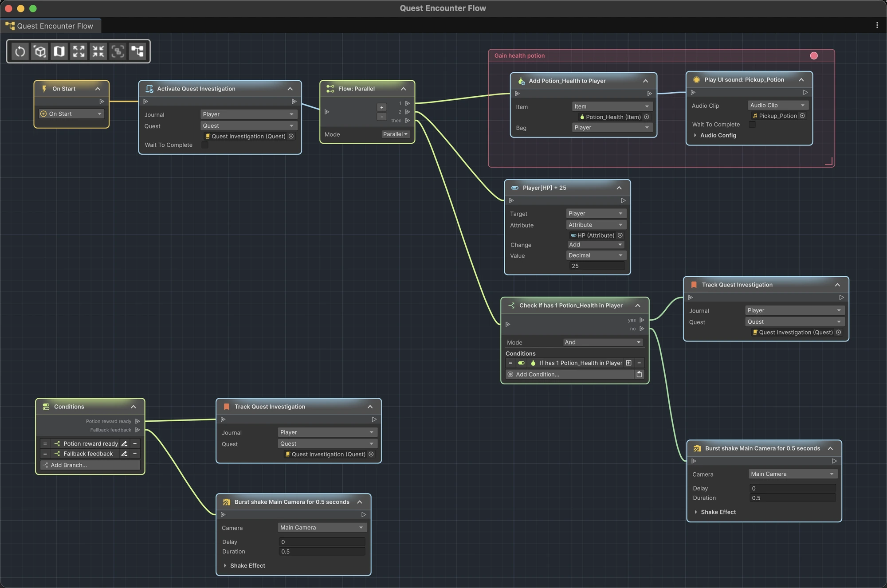Viewport: 887px width, 588px height.
Task: Pick object target next to HP (Attribute)
Action: coord(620,235)
